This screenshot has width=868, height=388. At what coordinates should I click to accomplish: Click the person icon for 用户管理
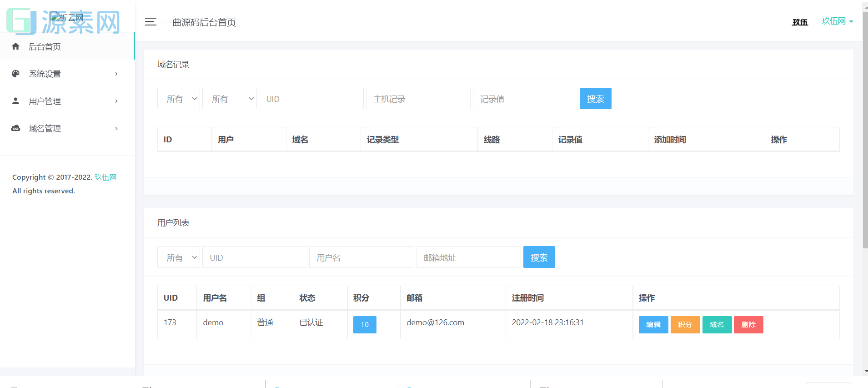point(16,101)
